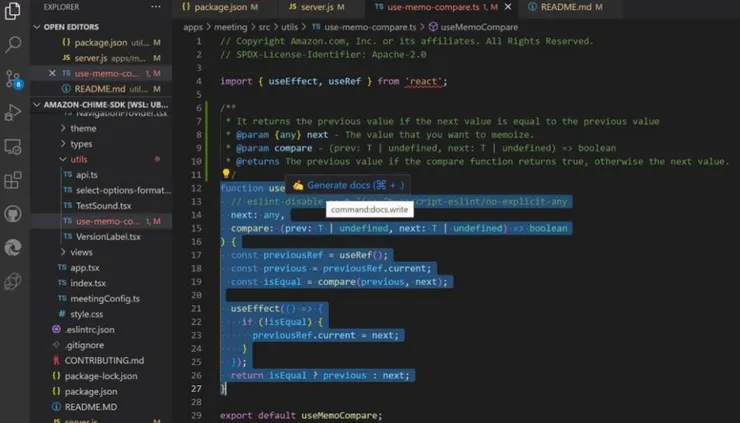740x423 pixels.
Task: Click line number 27 in gutter
Action: pos(196,389)
